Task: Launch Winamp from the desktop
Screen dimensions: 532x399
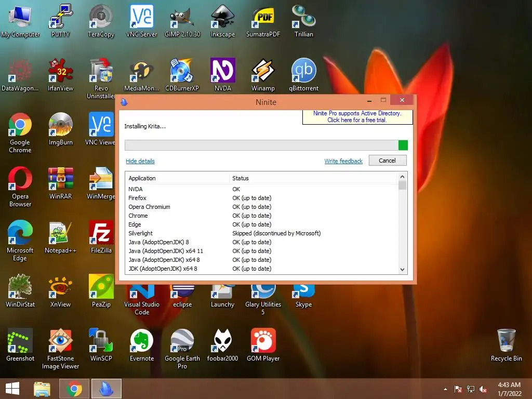Action: click(x=263, y=75)
